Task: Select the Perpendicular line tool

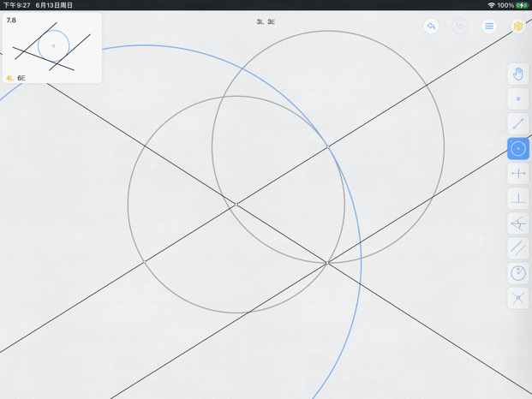Action: pyautogui.click(x=518, y=199)
